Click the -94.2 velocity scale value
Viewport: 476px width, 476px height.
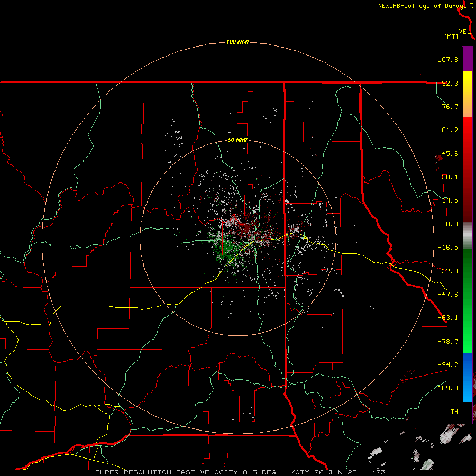pos(448,364)
